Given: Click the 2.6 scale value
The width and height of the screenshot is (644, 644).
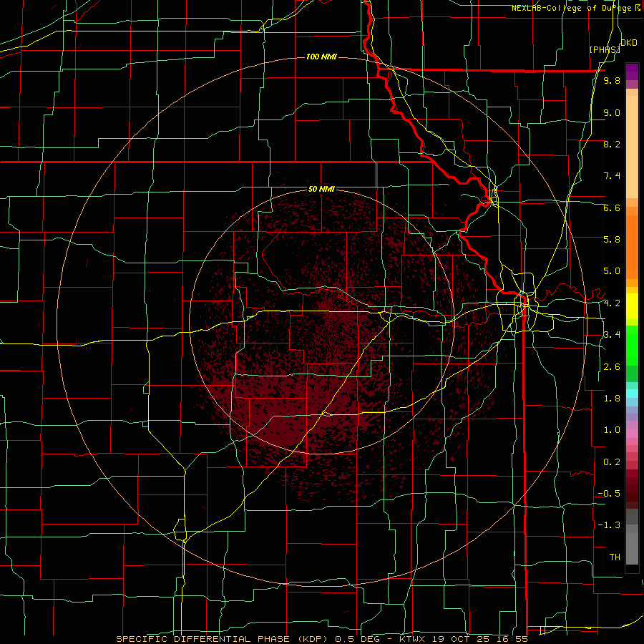Looking at the screenshot, I should point(612,367).
